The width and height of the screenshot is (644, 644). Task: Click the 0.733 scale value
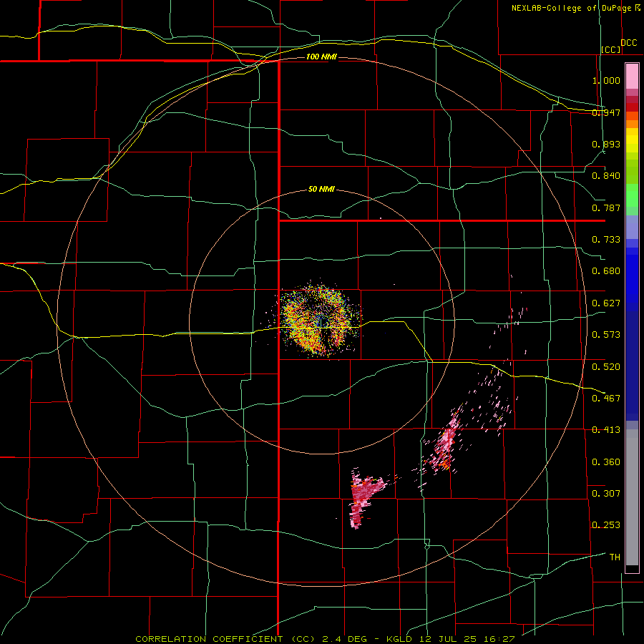[606, 240]
